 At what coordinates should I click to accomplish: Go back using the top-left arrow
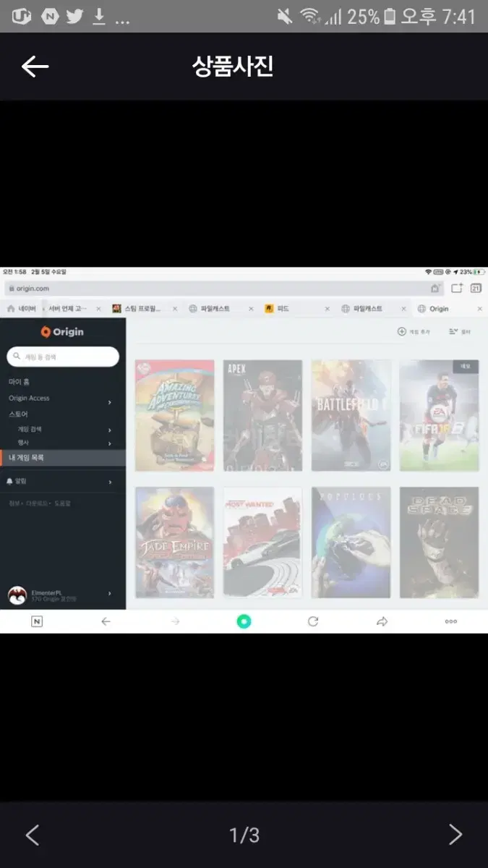pyautogui.click(x=35, y=67)
